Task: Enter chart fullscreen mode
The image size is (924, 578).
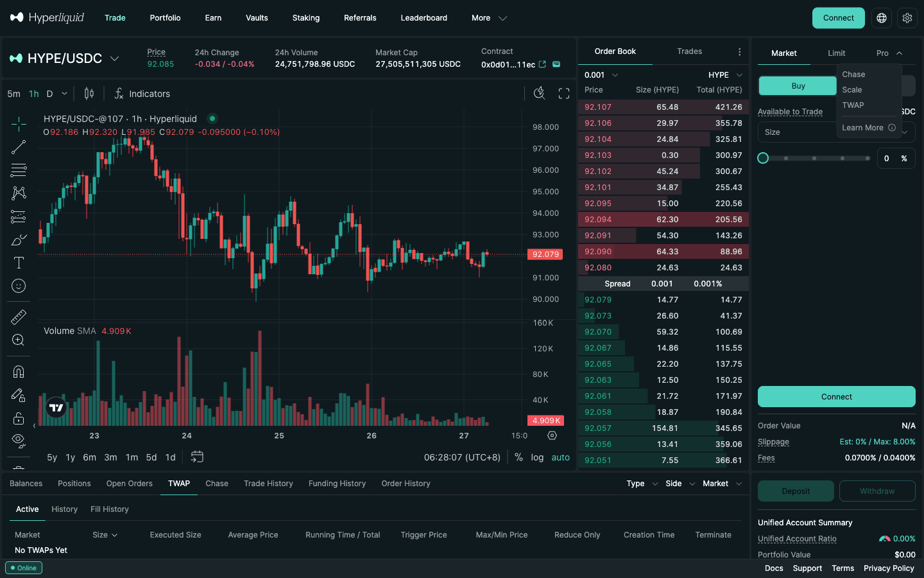Action: (564, 94)
